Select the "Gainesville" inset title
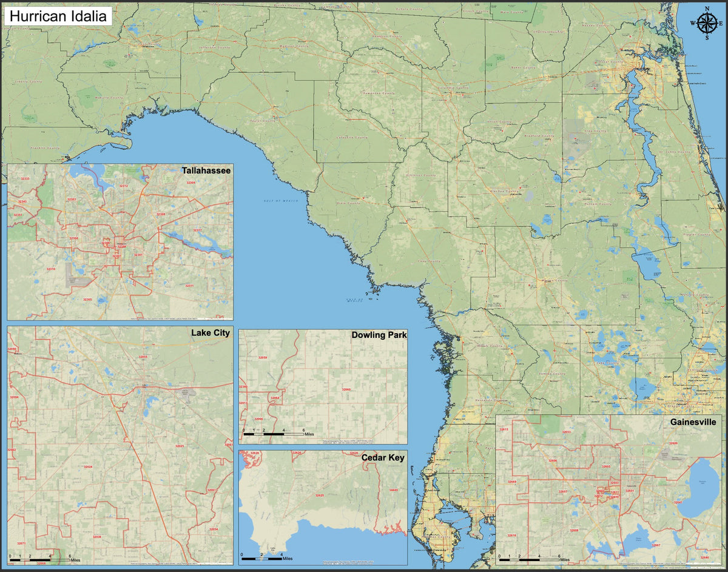This screenshot has height=572, width=728. tap(693, 422)
